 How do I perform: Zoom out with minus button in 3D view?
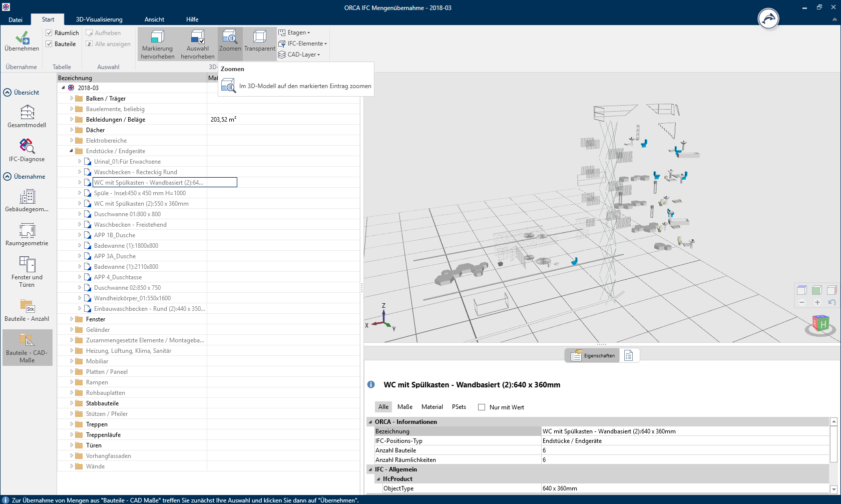tap(802, 302)
